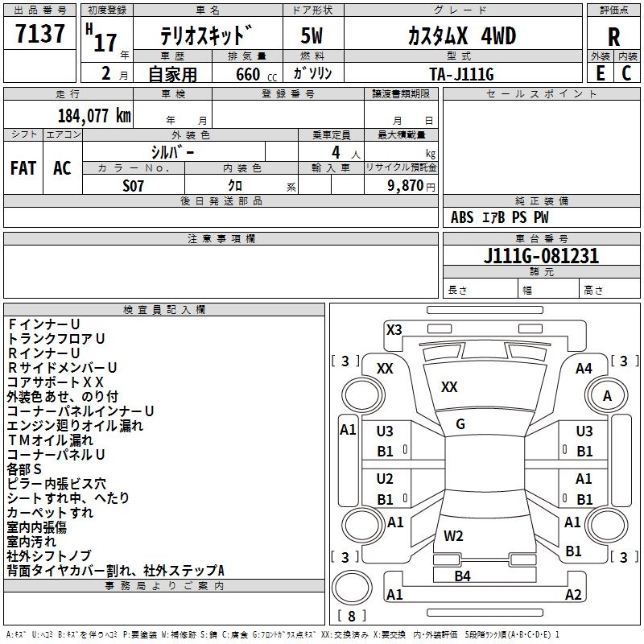Select note "背面タイヤカバー割れ、社外ステップA"

(x=116, y=571)
